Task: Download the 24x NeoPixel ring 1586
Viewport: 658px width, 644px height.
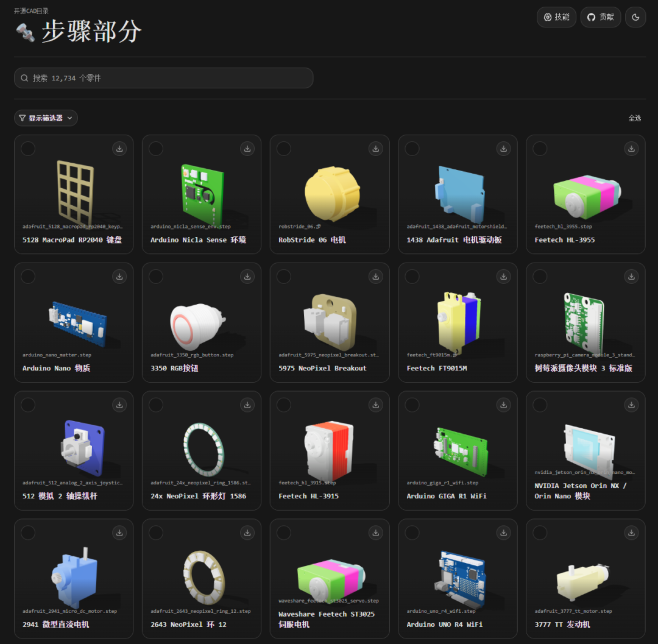Action: tap(247, 405)
